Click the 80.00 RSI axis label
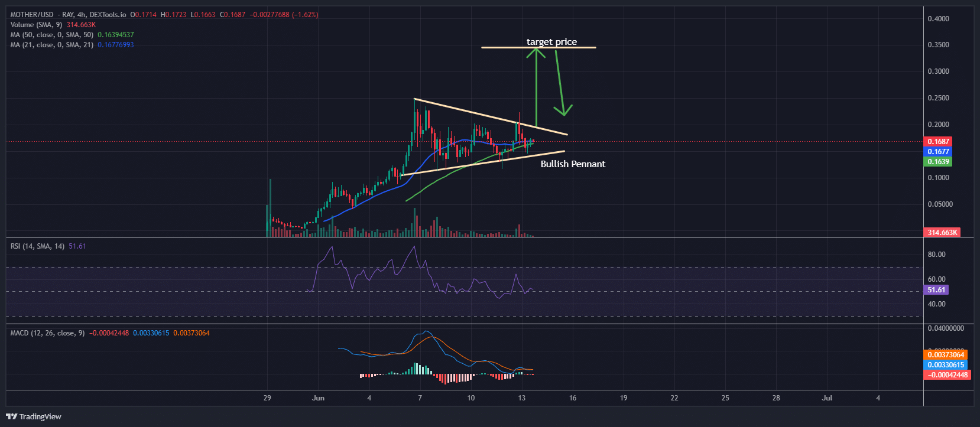This screenshot has height=427, width=980. (937, 255)
